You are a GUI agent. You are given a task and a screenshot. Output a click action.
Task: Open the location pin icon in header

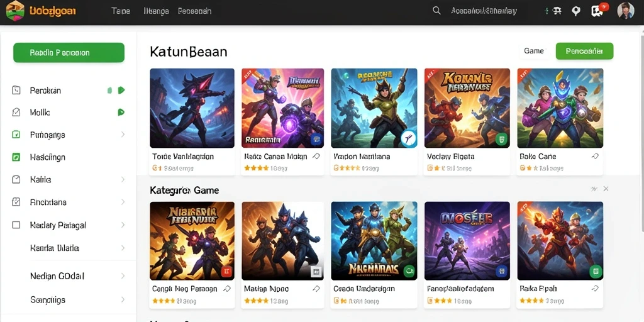click(576, 11)
